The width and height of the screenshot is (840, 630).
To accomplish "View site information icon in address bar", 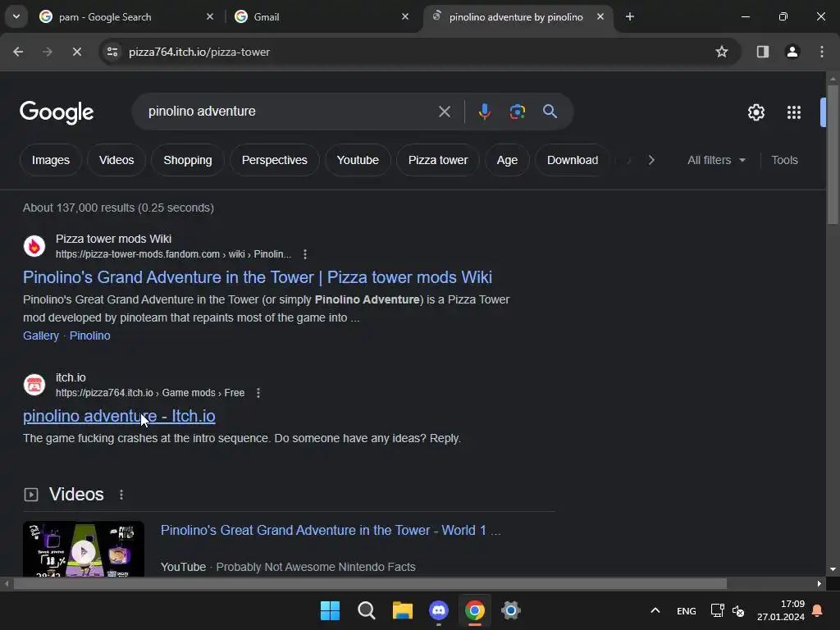I will 112,52.
